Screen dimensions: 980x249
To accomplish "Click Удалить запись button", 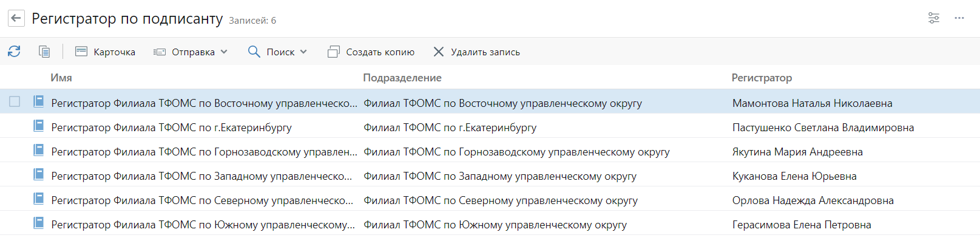I will 476,52.
